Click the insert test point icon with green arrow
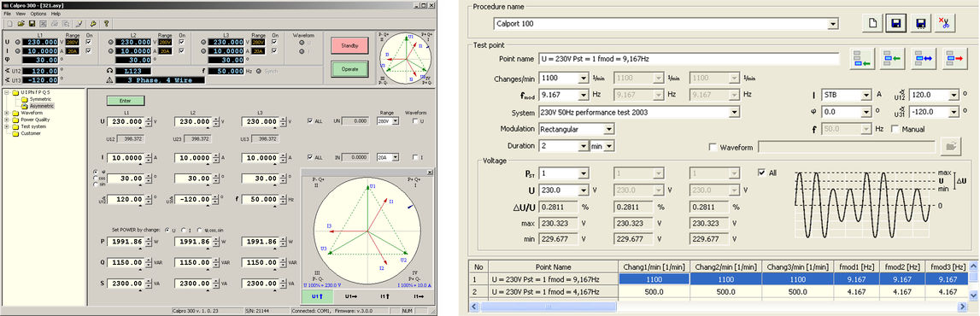Screen dimensions: 980x316 (893, 59)
